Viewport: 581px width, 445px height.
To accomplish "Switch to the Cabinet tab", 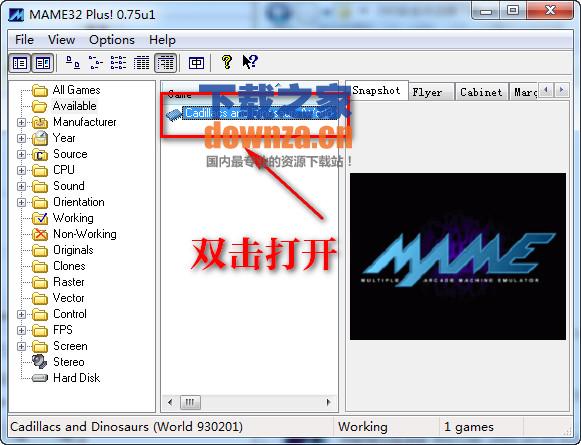I will tap(481, 92).
